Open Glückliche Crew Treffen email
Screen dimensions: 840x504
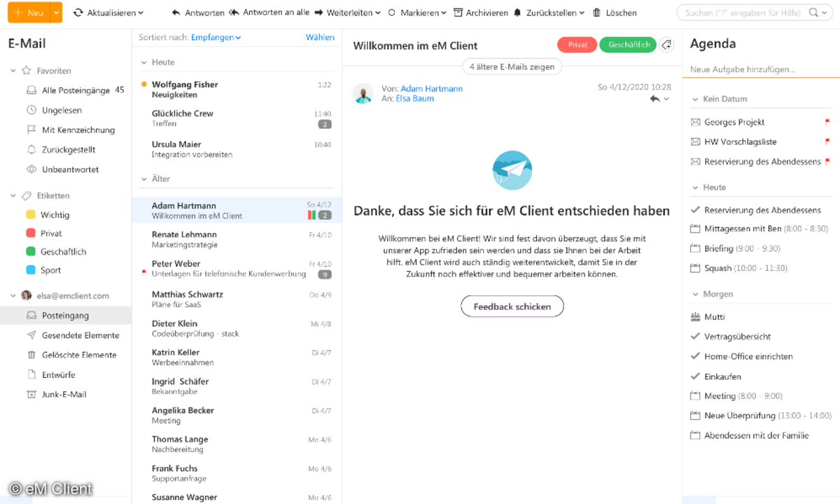click(x=237, y=118)
